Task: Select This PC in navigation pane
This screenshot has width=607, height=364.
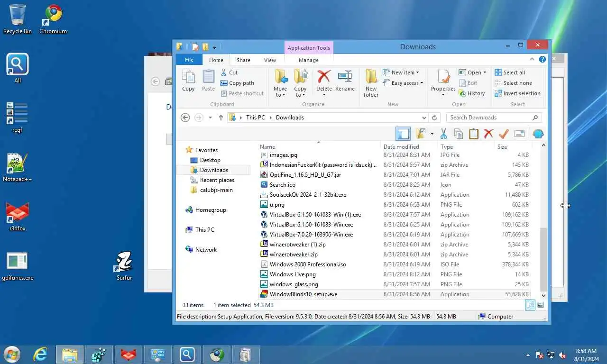Action: click(x=204, y=230)
